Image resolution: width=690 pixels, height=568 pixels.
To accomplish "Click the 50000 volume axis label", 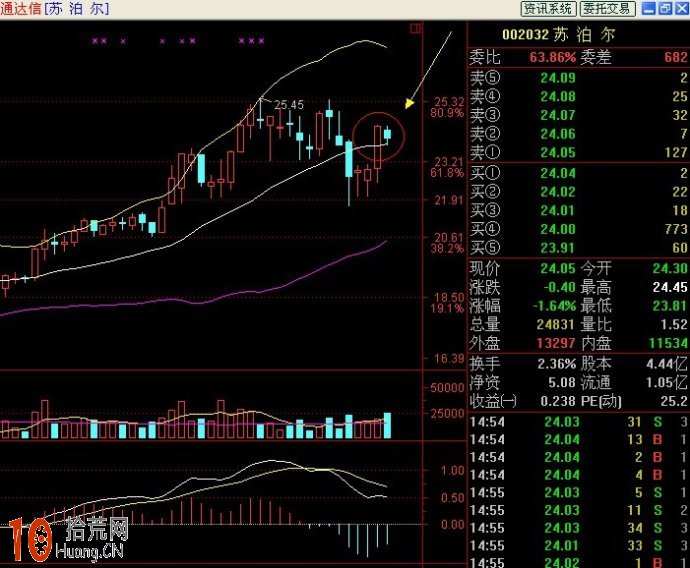I will point(447,388).
